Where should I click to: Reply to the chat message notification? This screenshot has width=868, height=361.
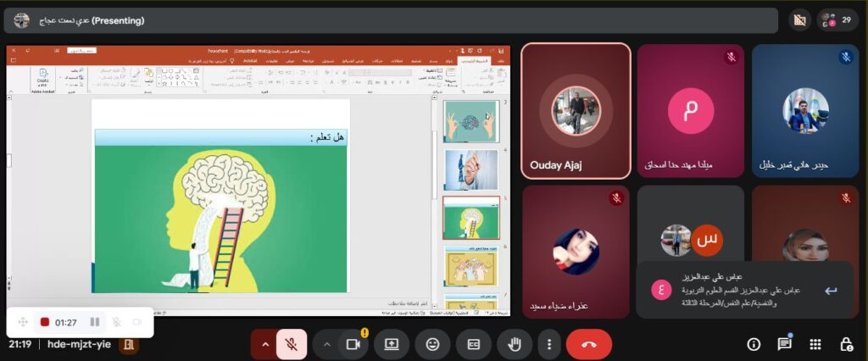pos(831,291)
